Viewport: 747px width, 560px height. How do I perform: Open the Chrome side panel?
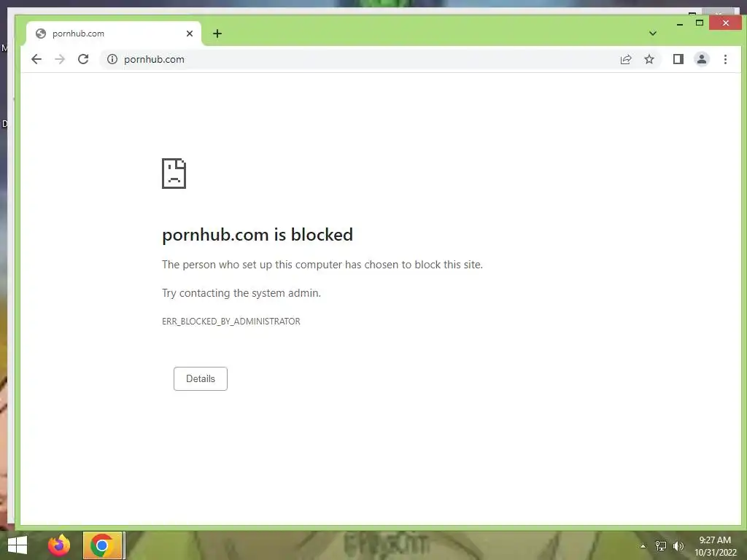pyautogui.click(x=678, y=59)
